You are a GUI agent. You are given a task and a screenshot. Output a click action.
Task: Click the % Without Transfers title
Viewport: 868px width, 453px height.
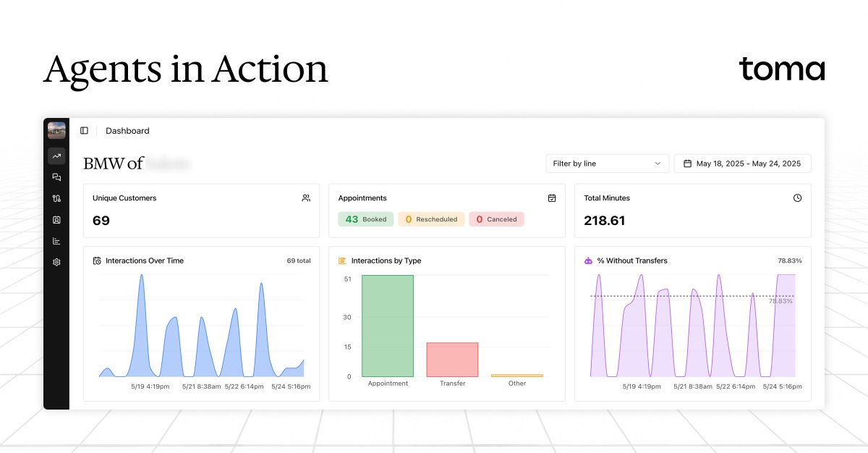[x=632, y=261]
